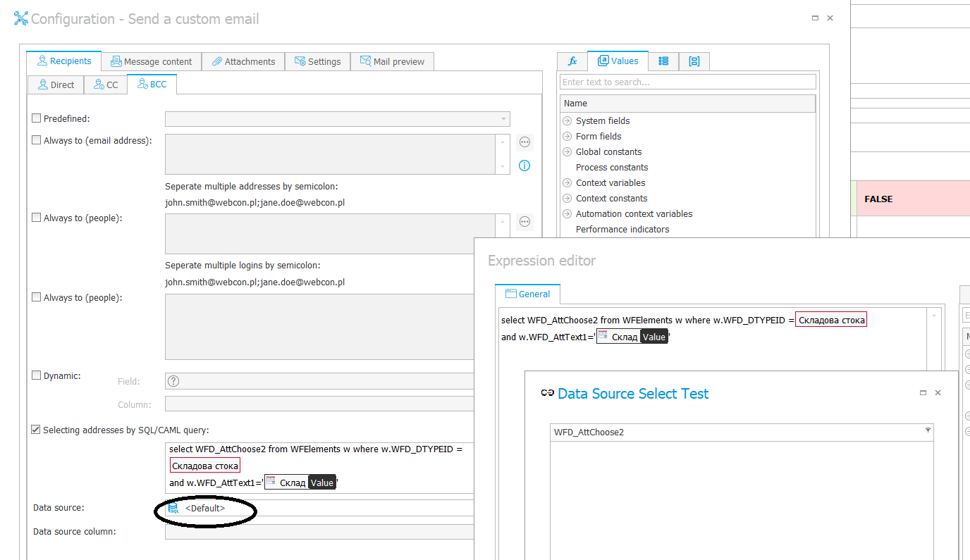Click the search text box in Values
Image resolution: width=970 pixels, height=560 pixels.
[687, 82]
